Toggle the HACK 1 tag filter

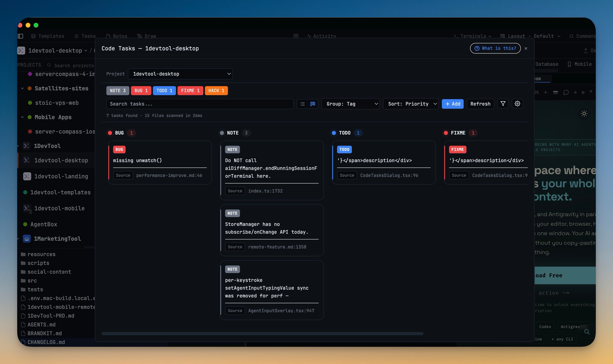[216, 91]
